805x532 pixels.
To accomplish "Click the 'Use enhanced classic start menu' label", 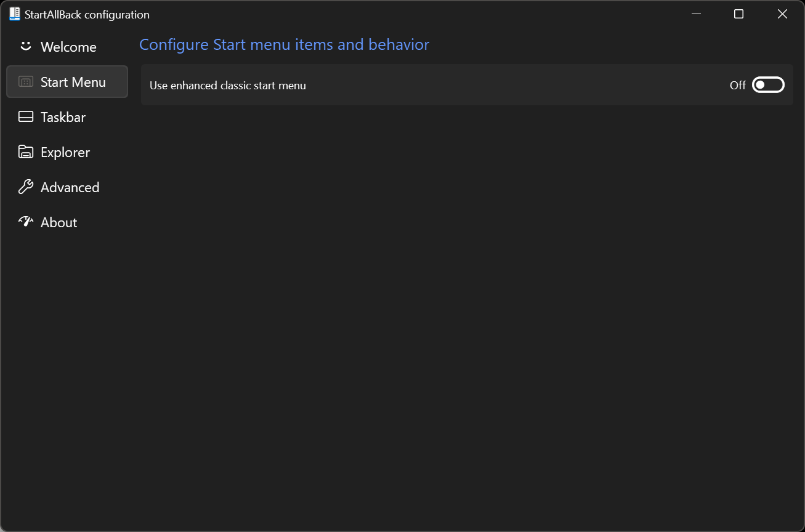I will point(228,86).
